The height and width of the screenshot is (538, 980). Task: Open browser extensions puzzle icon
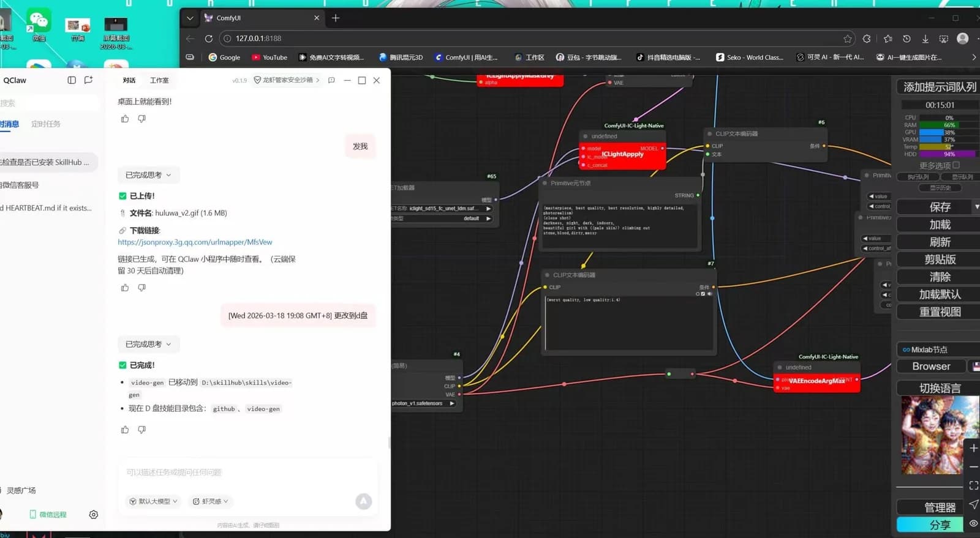click(867, 39)
